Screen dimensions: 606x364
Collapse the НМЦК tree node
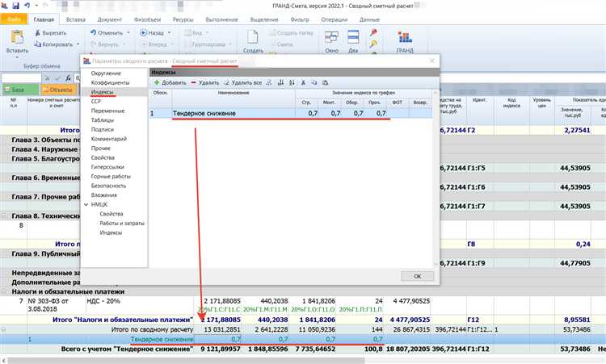(86, 206)
